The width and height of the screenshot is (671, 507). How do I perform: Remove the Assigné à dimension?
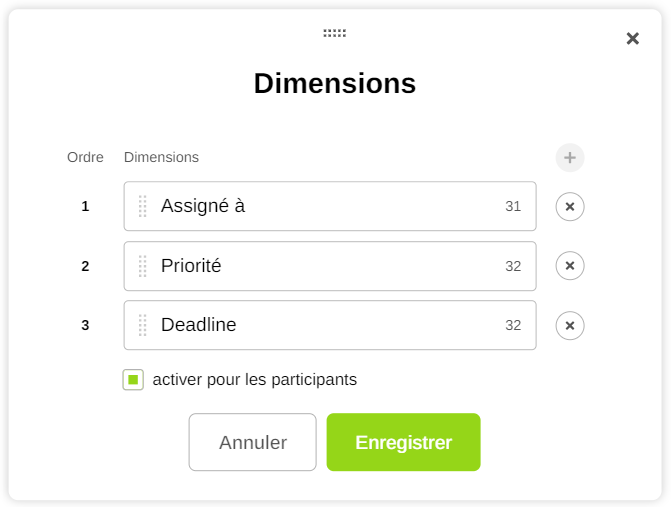coord(570,206)
